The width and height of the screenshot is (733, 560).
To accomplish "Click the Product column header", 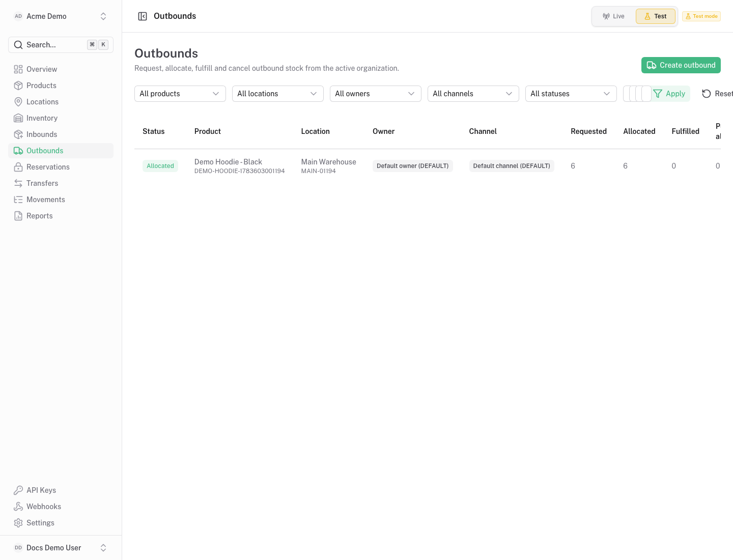I will click(x=208, y=131).
